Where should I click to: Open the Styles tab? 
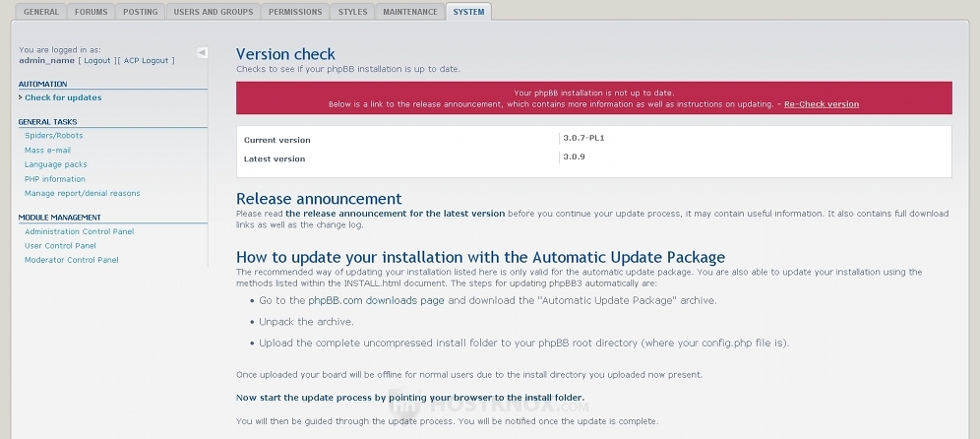click(352, 12)
